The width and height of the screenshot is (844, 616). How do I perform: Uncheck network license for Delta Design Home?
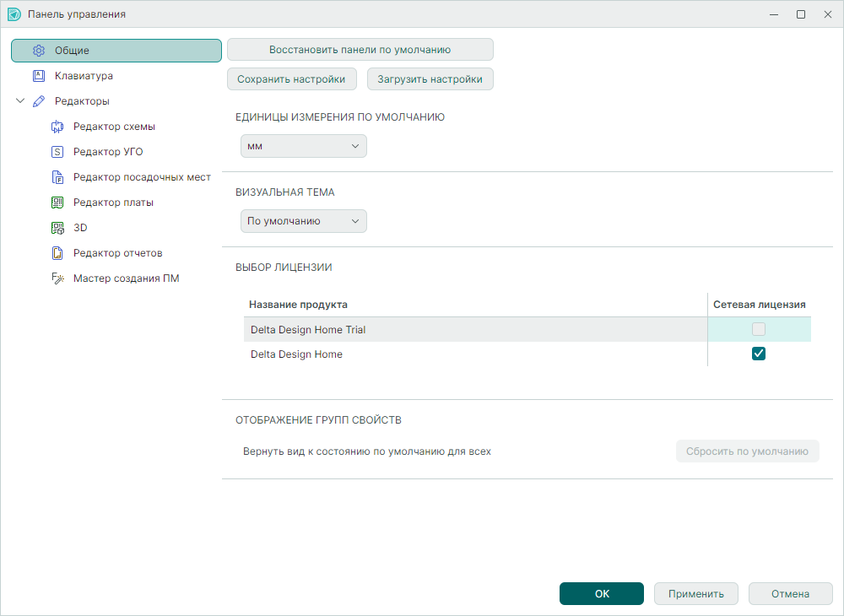point(759,354)
